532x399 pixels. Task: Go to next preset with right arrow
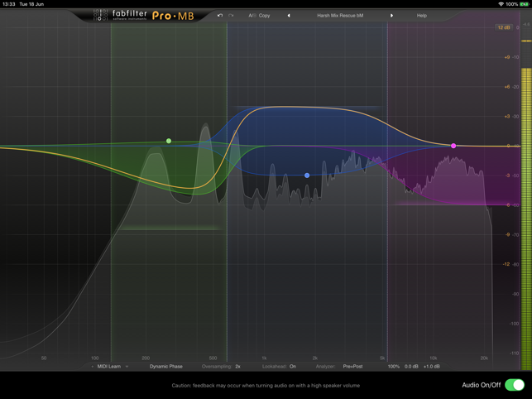tap(391, 16)
